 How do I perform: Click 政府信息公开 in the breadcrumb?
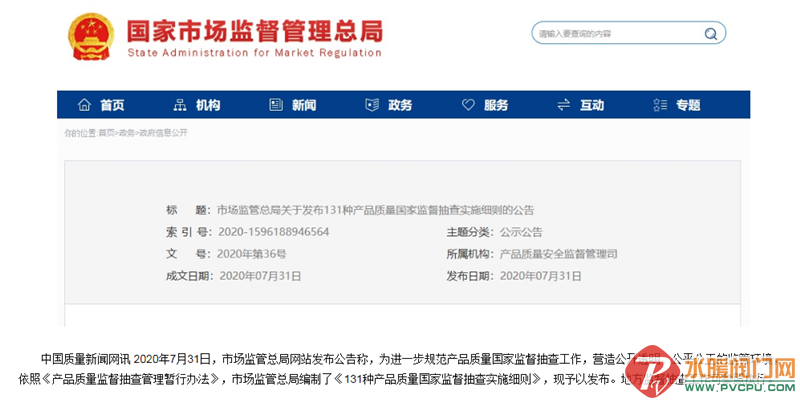(x=163, y=133)
